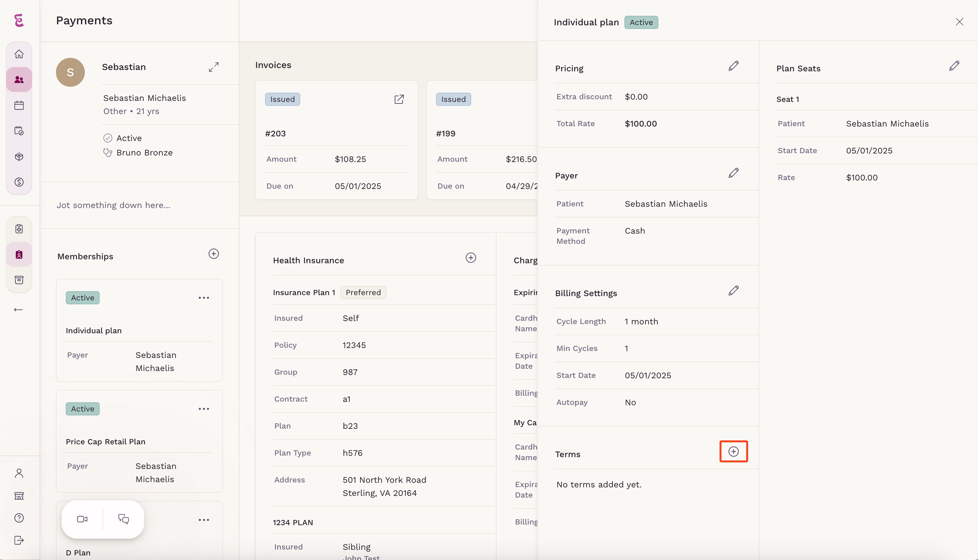Edit the Pricing section
Image resolution: width=978 pixels, height=560 pixels.
pyautogui.click(x=733, y=66)
